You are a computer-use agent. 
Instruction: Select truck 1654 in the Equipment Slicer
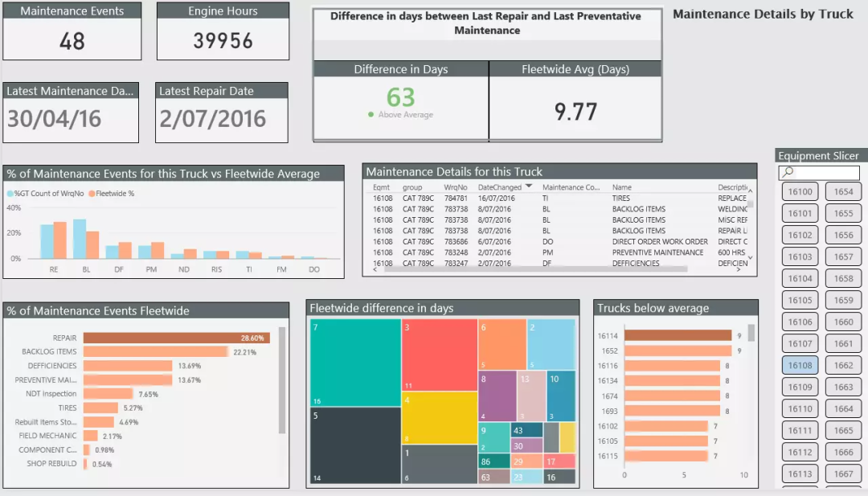pos(843,191)
